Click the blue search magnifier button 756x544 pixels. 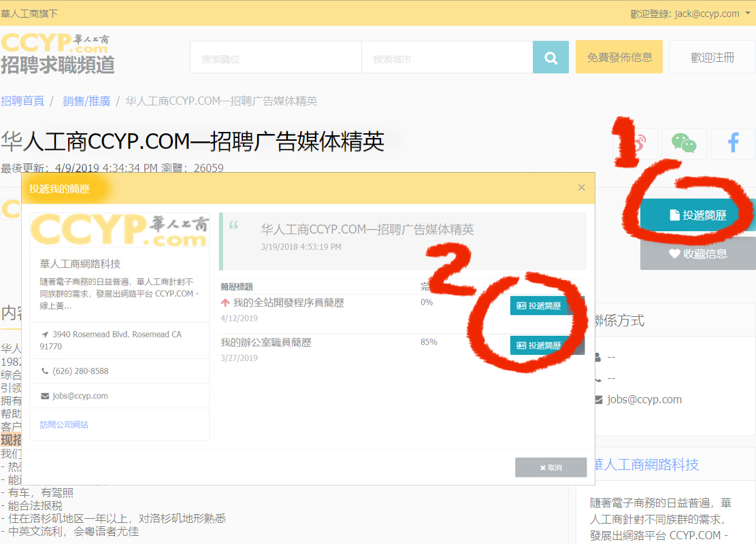coord(550,57)
